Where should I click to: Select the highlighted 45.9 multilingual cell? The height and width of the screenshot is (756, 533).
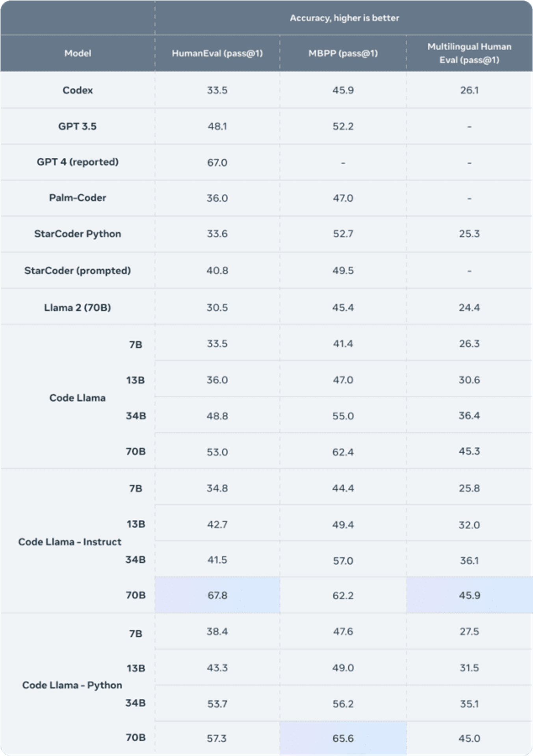(470, 595)
